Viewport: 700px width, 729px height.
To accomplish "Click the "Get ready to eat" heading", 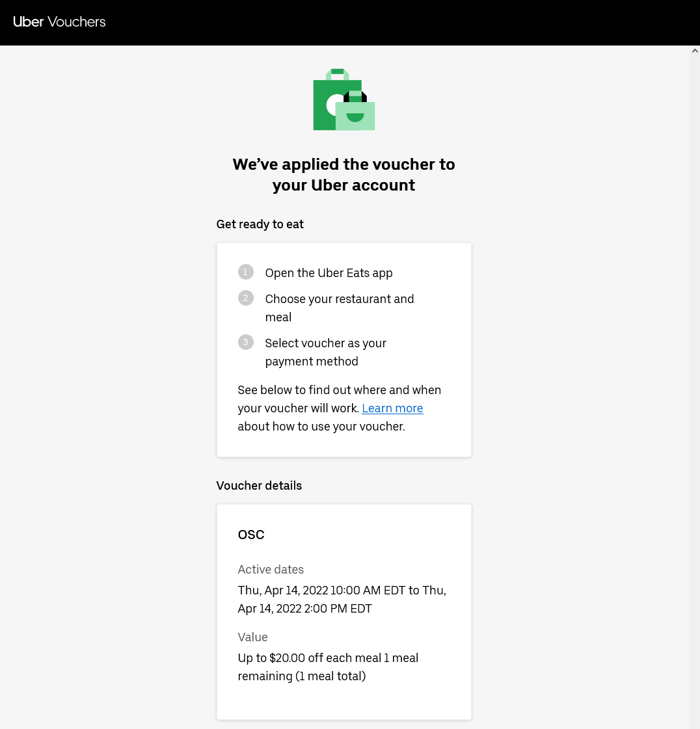I will point(260,224).
